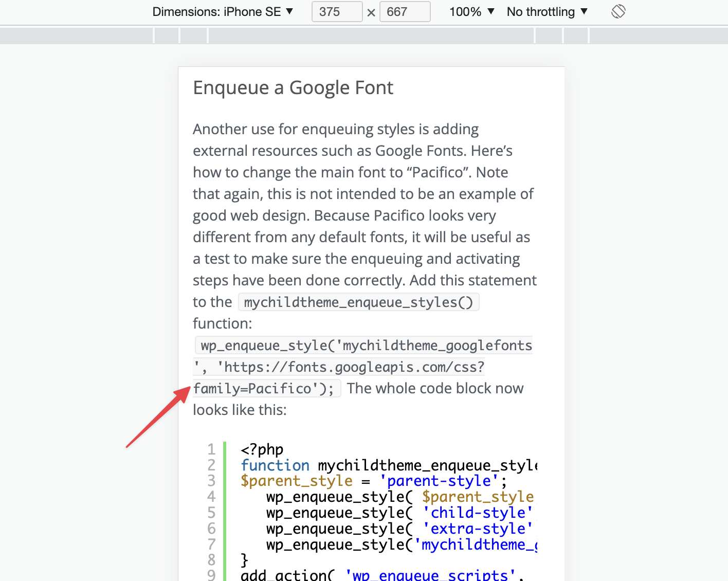
Task: Click code line number 1
Action: pos(211,449)
